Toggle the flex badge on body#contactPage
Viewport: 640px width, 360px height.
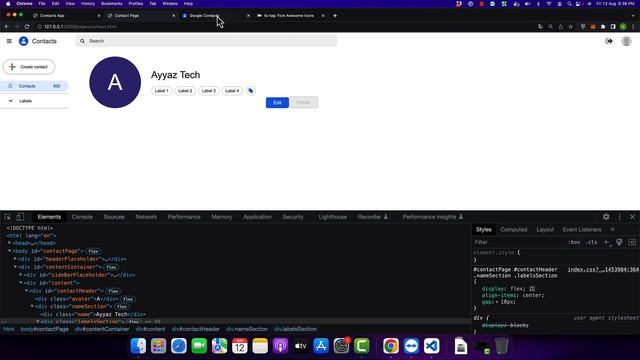point(93,251)
